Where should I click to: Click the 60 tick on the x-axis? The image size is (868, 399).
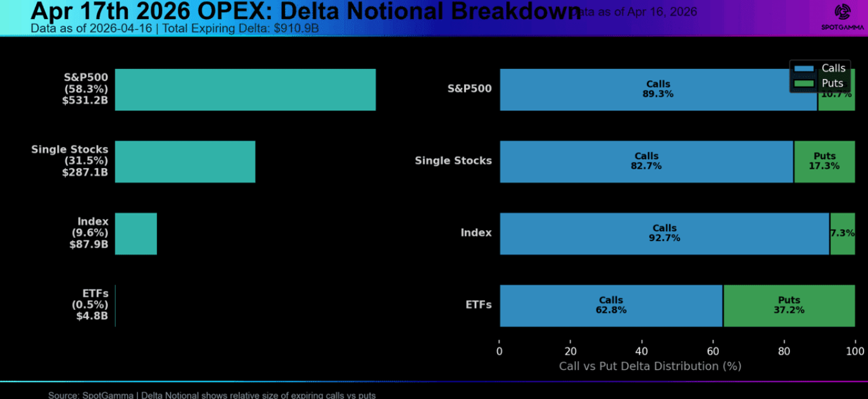[713, 351]
